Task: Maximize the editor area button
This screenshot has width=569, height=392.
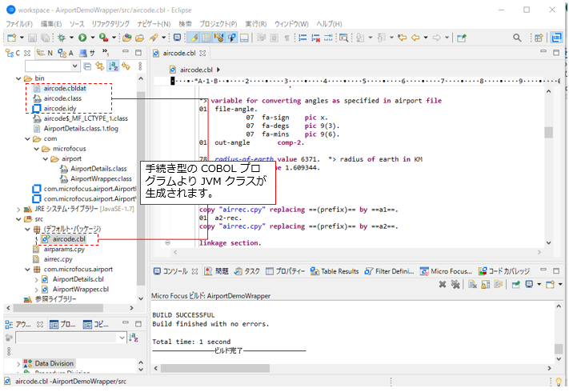Action: tap(556, 53)
